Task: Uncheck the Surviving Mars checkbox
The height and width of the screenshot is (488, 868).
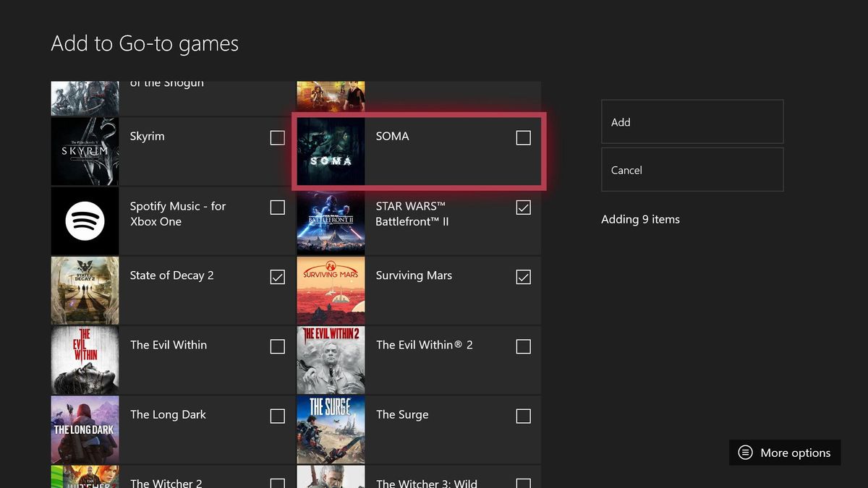Action: [523, 277]
